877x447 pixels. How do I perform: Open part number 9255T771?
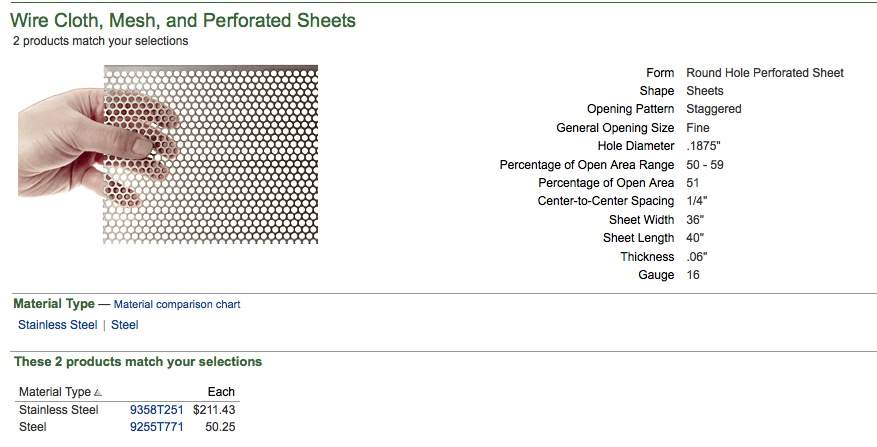(157, 427)
